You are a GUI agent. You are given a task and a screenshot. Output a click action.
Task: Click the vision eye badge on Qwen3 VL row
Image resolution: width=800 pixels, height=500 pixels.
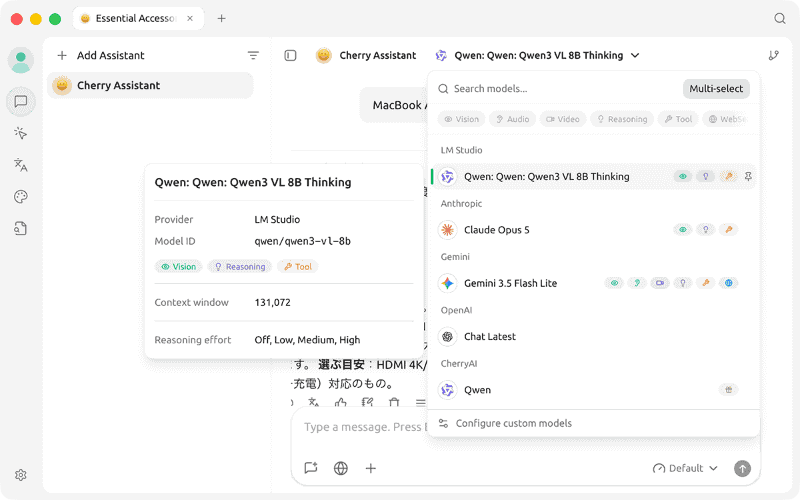[x=683, y=177]
